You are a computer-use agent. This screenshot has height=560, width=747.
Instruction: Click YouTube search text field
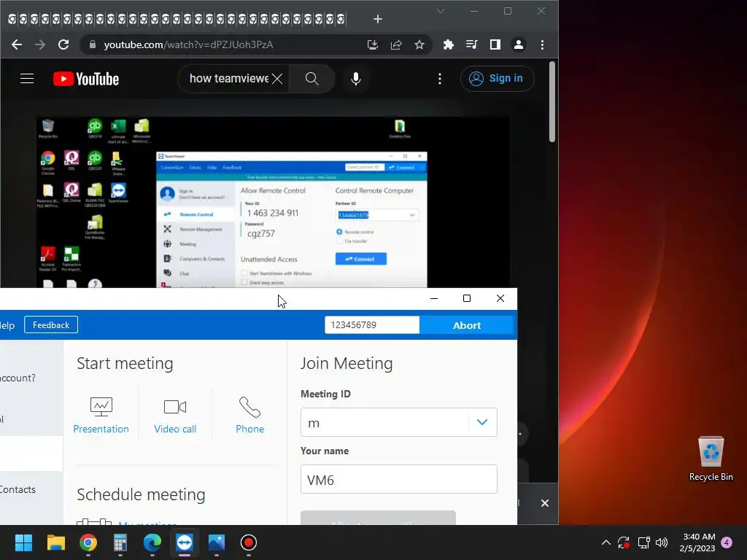[229, 79]
